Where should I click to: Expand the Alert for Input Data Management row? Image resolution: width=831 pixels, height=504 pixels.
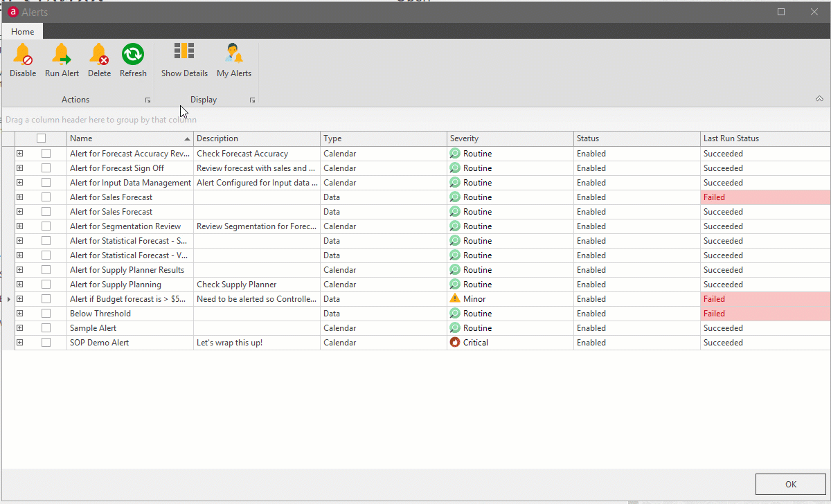[20, 183]
